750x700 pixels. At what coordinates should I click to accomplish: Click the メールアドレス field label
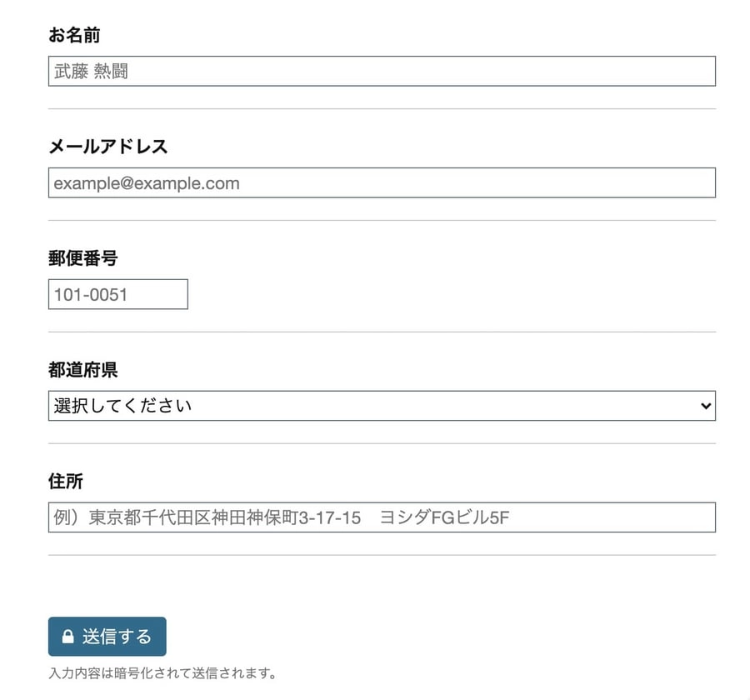click(x=107, y=147)
